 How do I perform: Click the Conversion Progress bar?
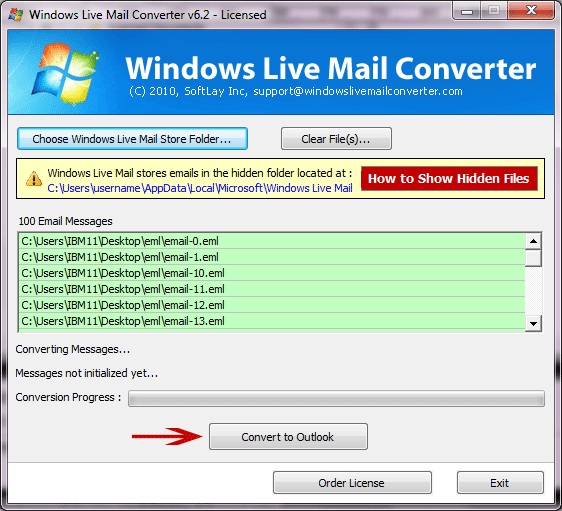tap(336, 398)
